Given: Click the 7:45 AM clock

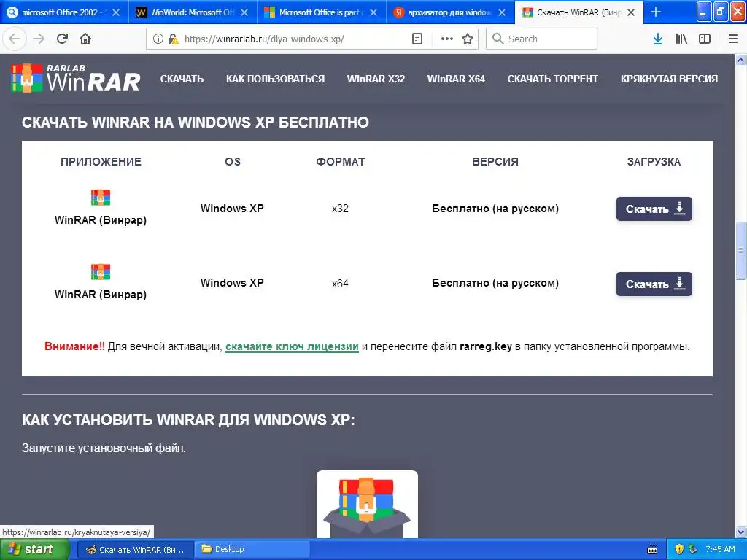Looking at the screenshot, I should coord(720,549).
